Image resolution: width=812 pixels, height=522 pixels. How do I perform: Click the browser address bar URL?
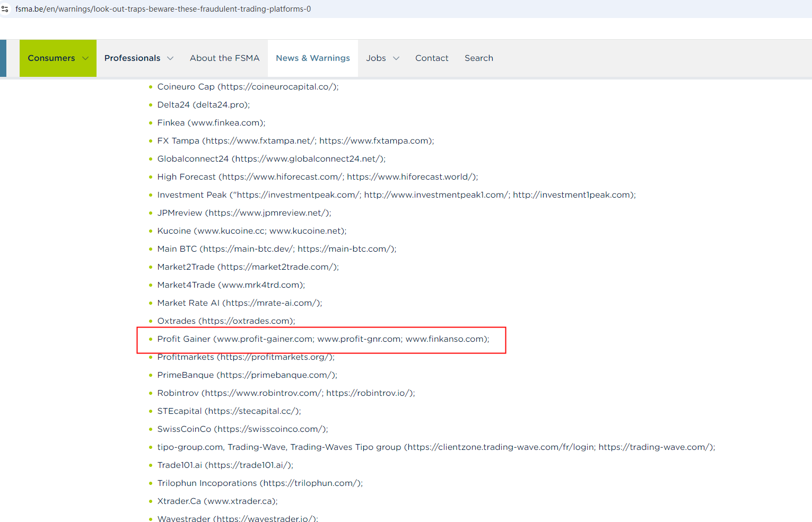click(163, 9)
